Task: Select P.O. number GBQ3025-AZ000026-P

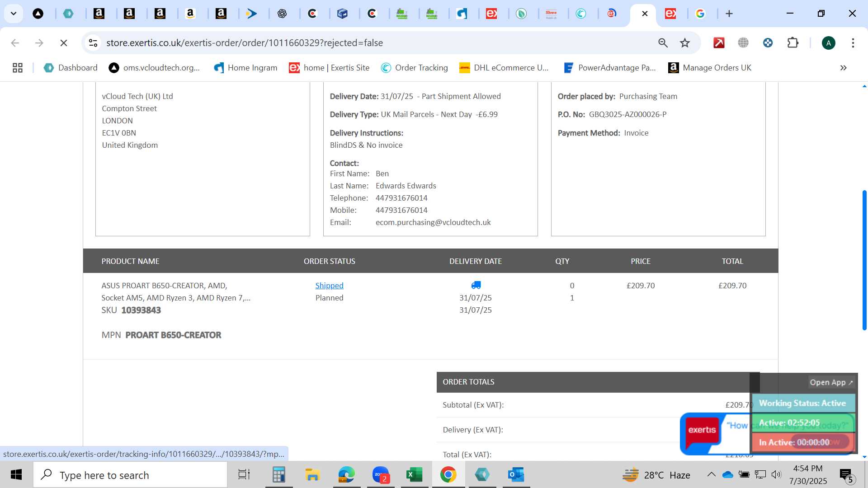Action: pos(627,115)
